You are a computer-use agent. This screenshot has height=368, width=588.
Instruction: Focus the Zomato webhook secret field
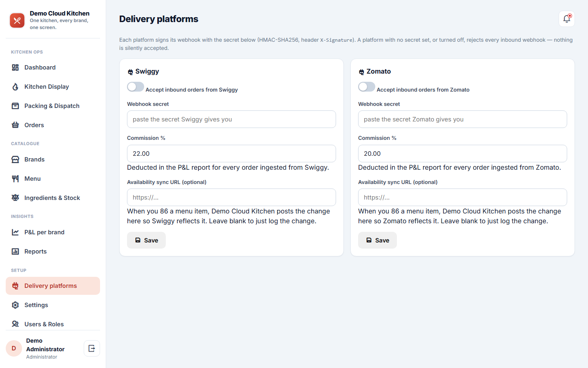[x=463, y=119]
